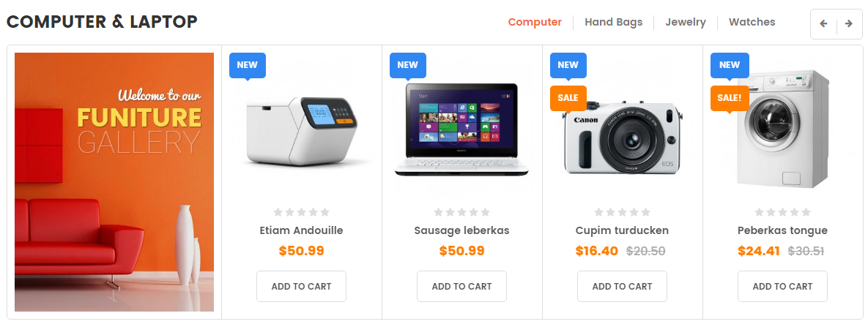Rate Peberkas tongue using star rating
This screenshot has width=868, height=324.
783,212
